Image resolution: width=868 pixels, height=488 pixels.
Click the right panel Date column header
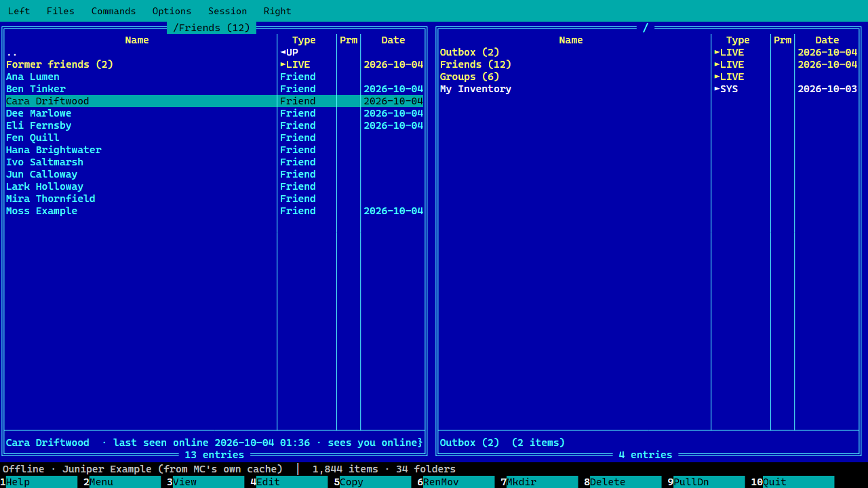(827, 40)
